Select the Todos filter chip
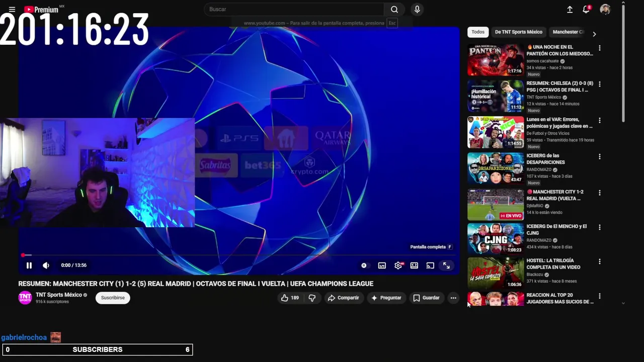This screenshot has height=362, width=644. (478, 32)
